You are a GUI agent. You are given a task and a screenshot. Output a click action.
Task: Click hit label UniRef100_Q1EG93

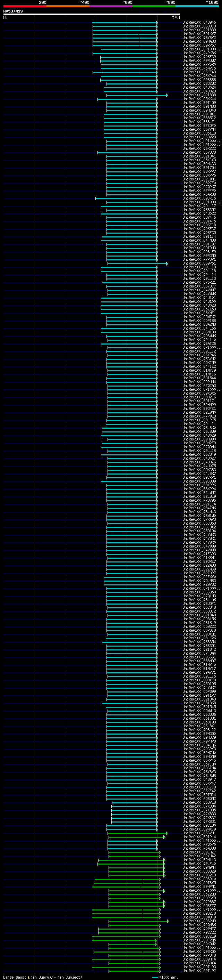click(x=199, y=554)
